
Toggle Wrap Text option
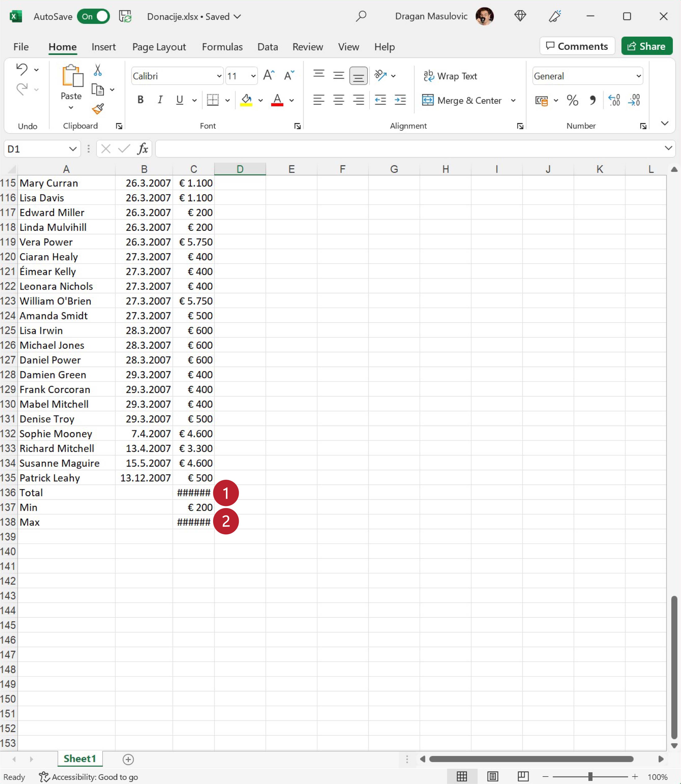tap(450, 76)
